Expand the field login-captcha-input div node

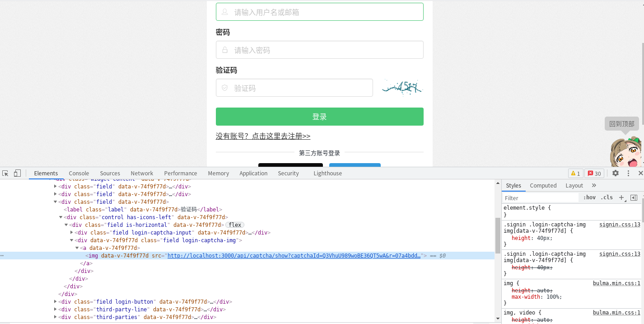[x=71, y=233]
